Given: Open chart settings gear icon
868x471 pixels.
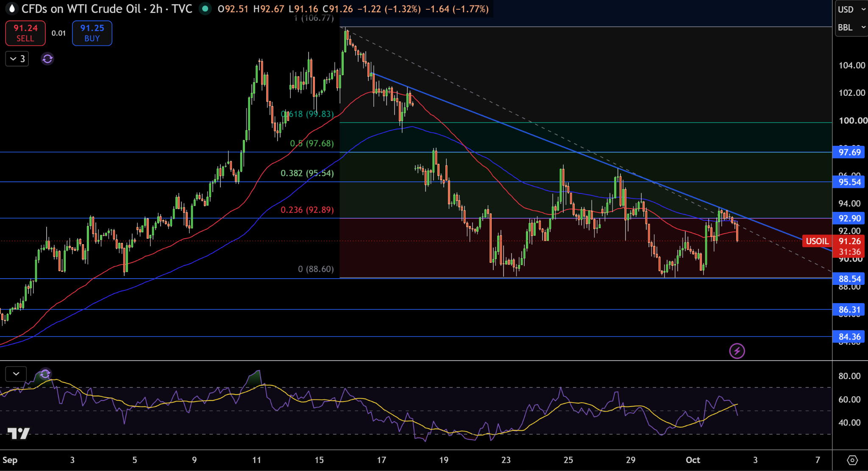Looking at the screenshot, I should (852, 460).
